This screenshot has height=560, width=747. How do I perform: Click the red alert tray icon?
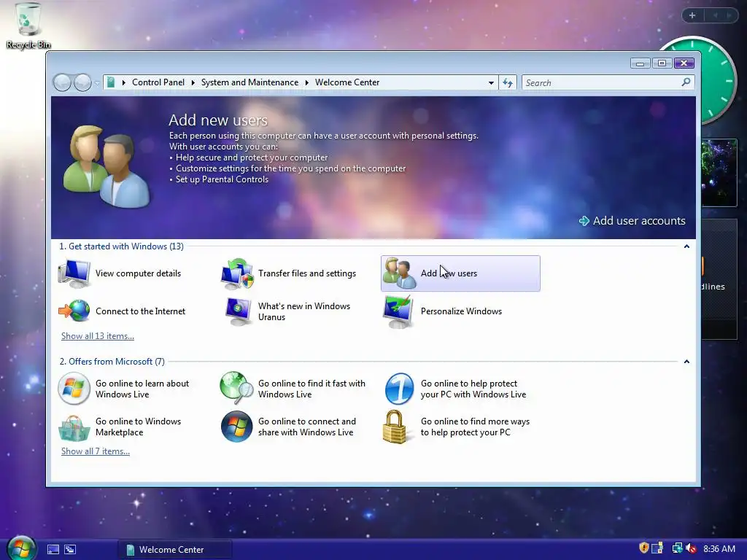point(691,548)
